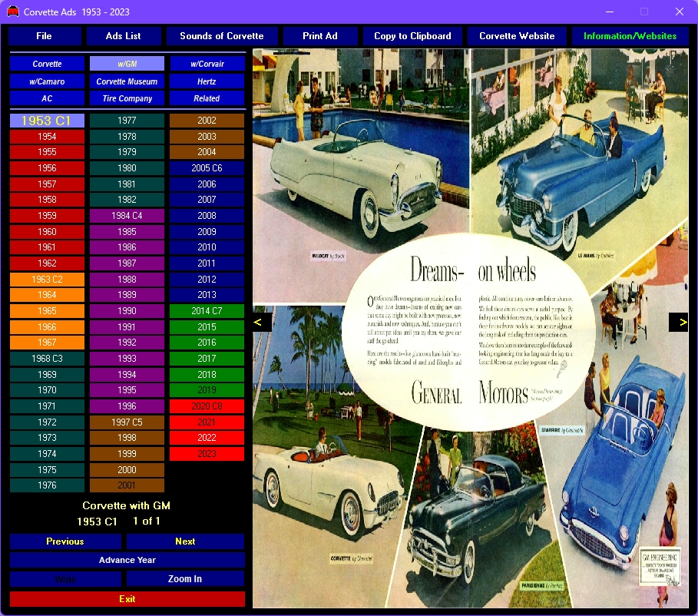This screenshot has height=616, width=698.
Task: Click the '1 of 1' ad counter
Action: coord(147,521)
